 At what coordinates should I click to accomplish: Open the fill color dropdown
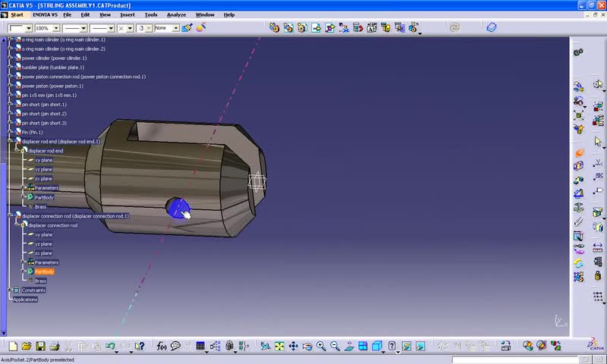click(29, 28)
